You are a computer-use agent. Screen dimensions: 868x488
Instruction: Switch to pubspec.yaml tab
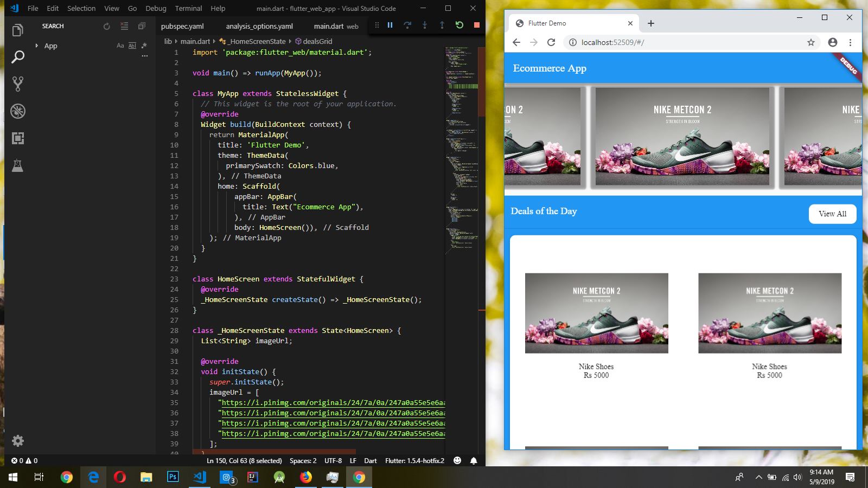point(182,26)
